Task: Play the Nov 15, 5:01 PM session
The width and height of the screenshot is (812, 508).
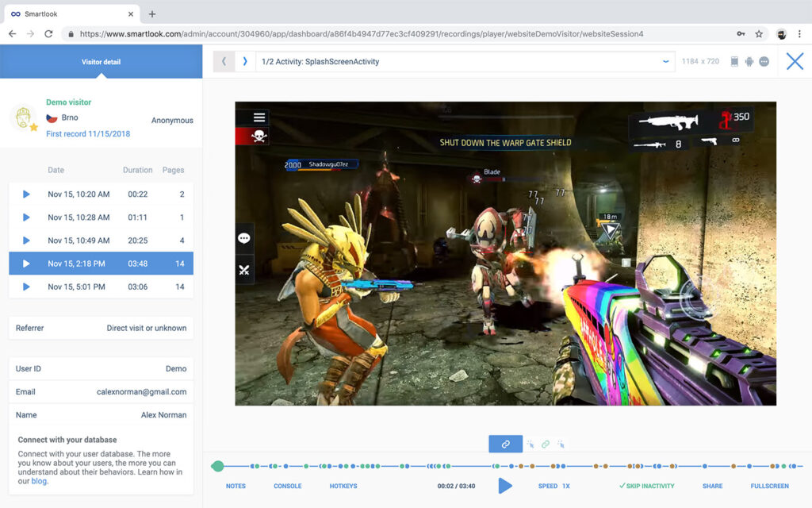Action: click(x=26, y=287)
